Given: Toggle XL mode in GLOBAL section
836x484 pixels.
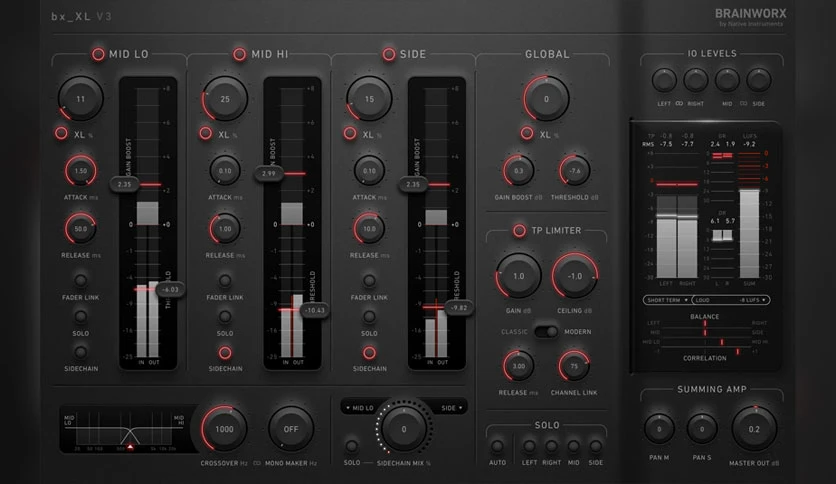Looking at the screenshot, I should click(527, 133).
